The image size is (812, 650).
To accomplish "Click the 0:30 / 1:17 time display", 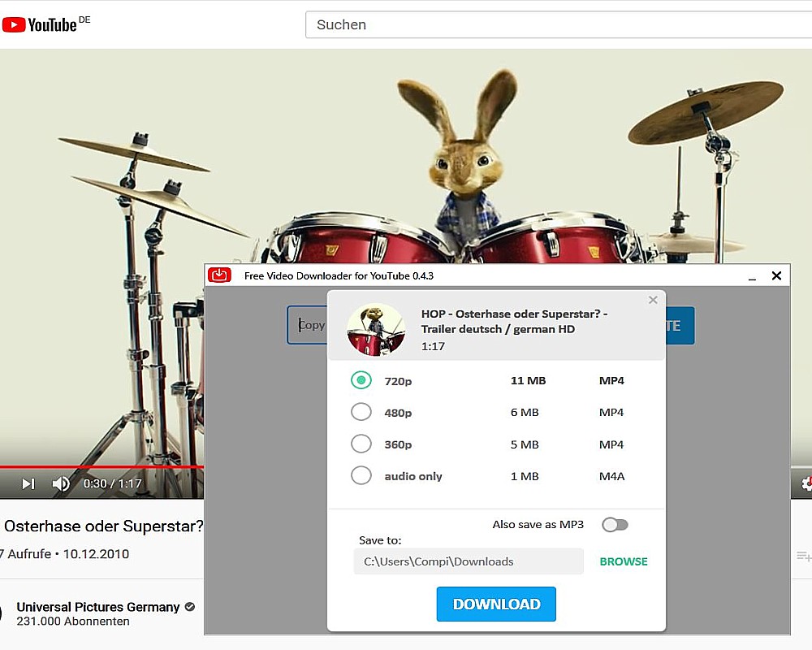I will [x=112, y=483].
